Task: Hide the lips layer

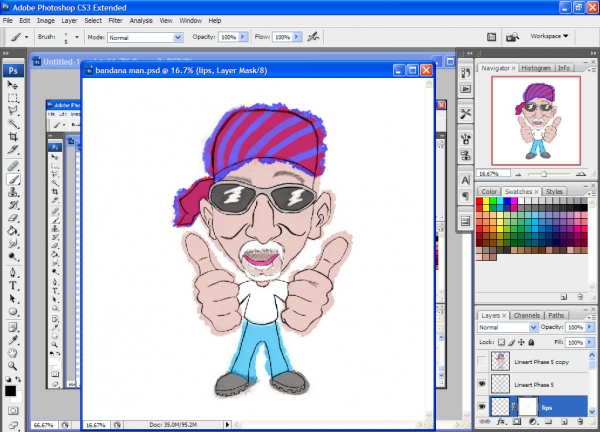Action: point(482,407)
